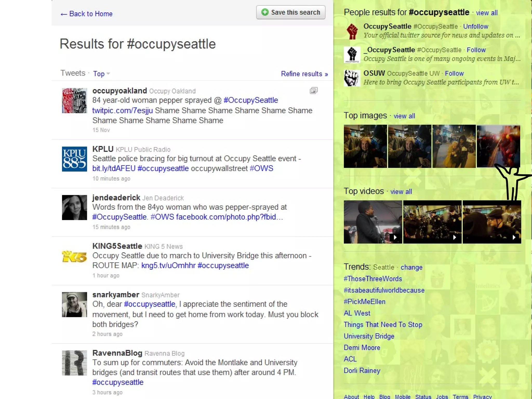532x399 pixels.
Task: Follow the OSUW account
Action: 454,74
